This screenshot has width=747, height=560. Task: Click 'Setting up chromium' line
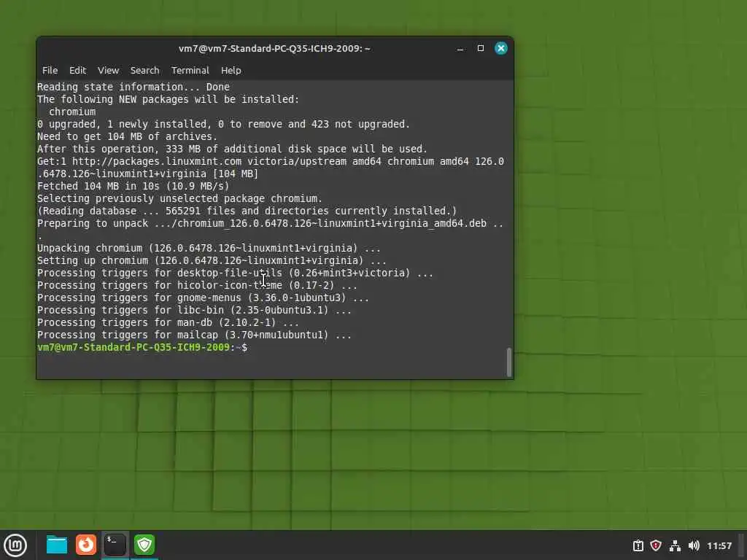tap(212, 260)
